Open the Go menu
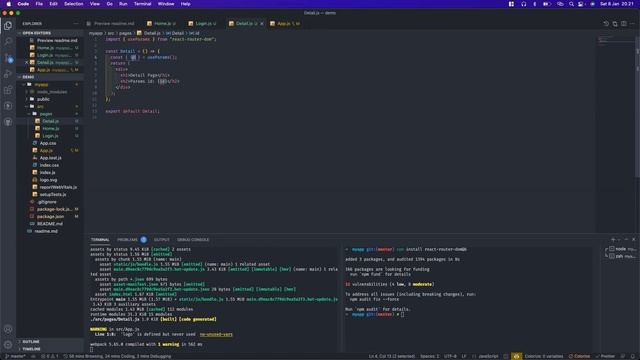640x360 pixels. click(109, 4)
